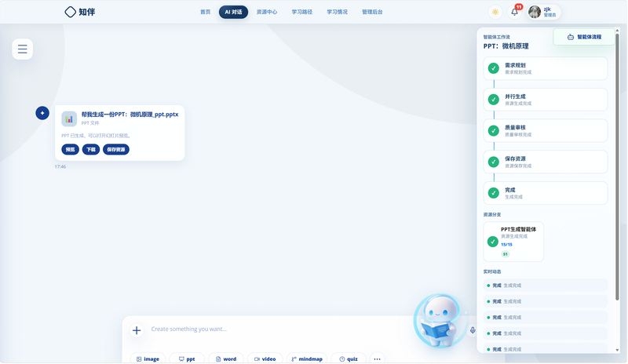Click the 智能体工作流 panel label

tap(497, 37)
